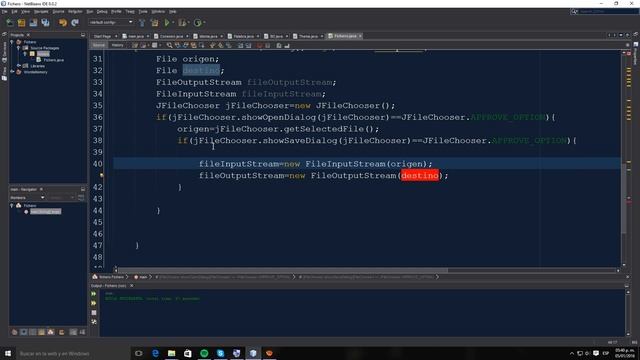Select the WordsMemory project
Screen dimensions: 640x360
point(36,72)
